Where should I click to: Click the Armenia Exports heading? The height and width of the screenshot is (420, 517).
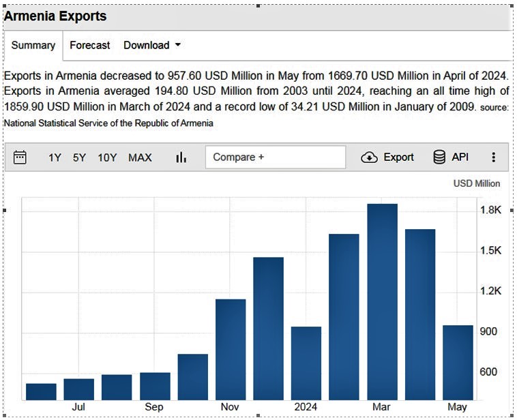click(55, 16)
